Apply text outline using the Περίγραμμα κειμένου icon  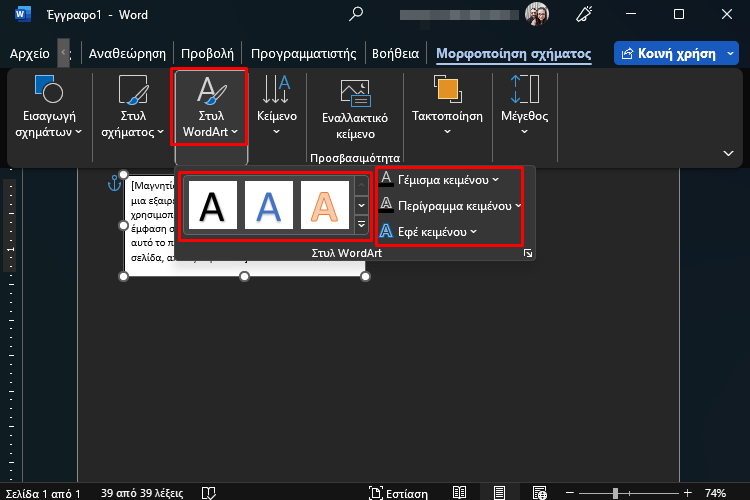tap(386, 205)
